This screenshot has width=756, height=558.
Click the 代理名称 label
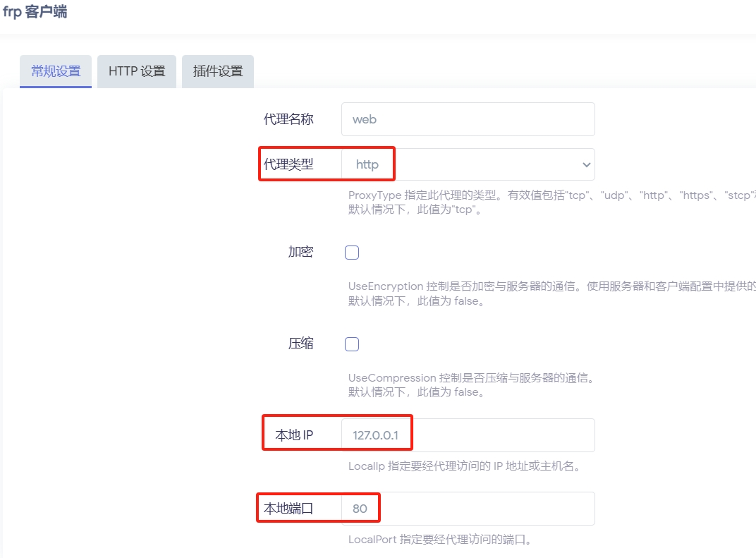coord(288,119)
